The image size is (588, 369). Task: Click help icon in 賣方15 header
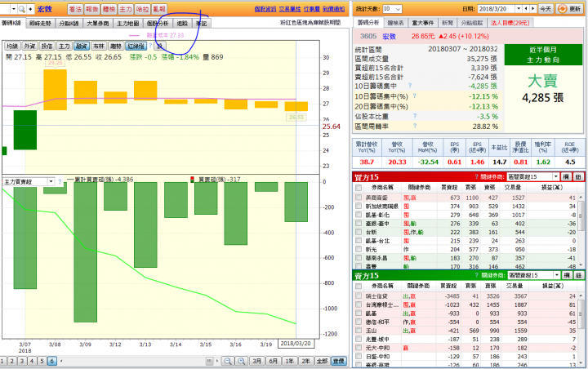(477, 275)
